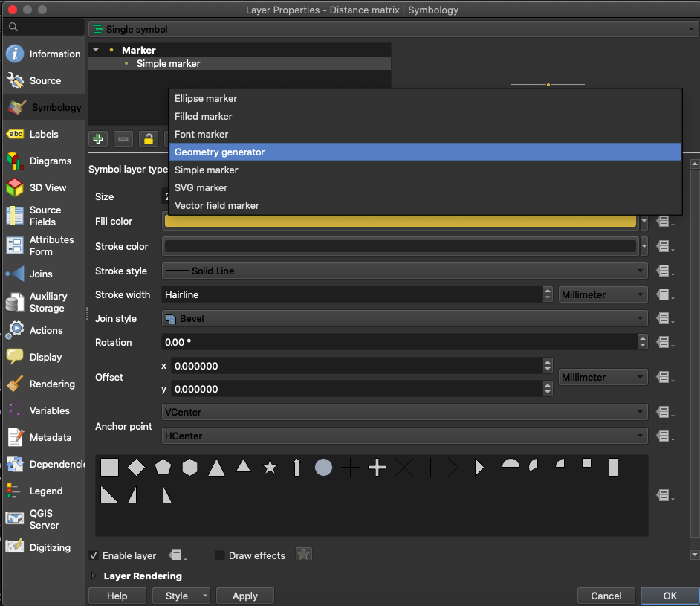The image size is (700, 606).
Task: Click the add symbol layer plus icon
Action: pos(98,139)
